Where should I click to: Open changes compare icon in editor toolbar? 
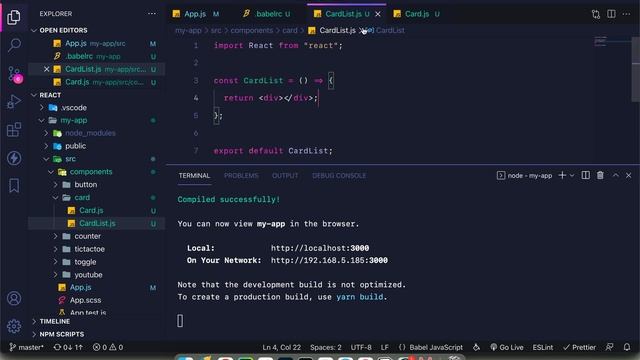pos(596,14)
